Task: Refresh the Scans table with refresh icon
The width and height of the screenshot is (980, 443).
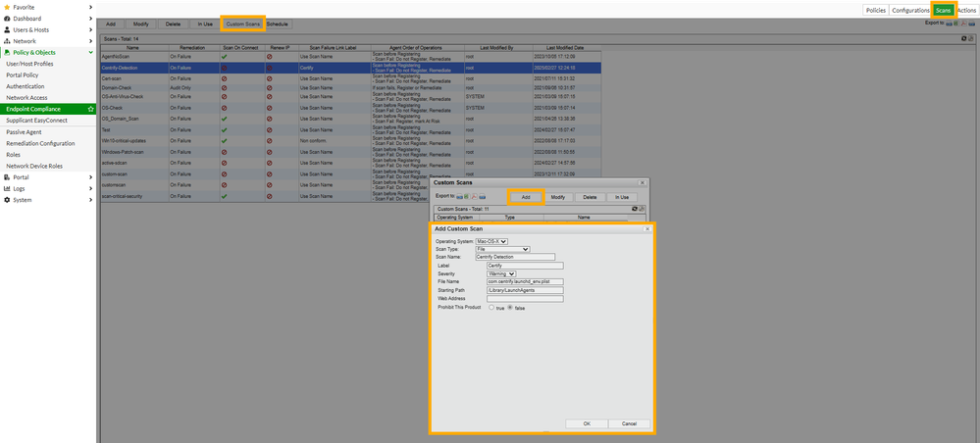Action: pyautogui.click(x=963, y=39)
